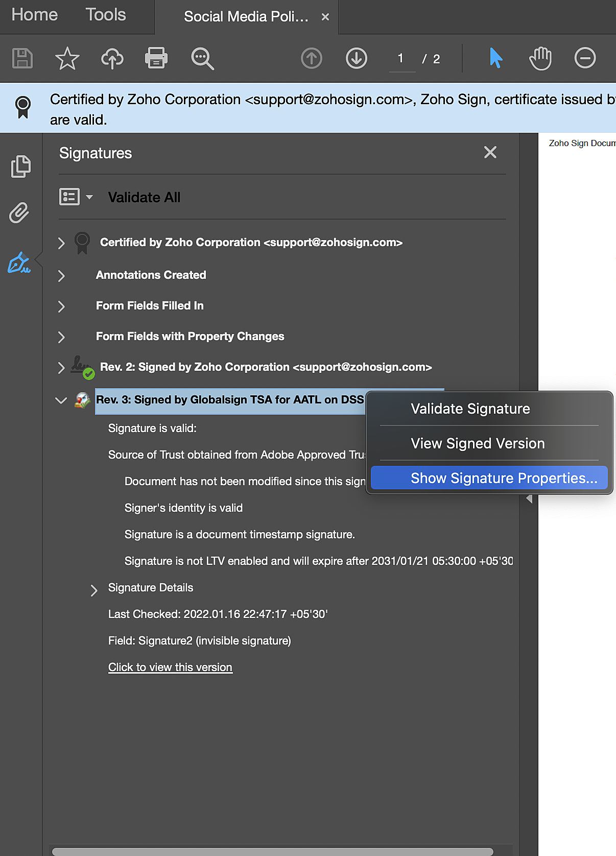Expand Signature Details section
616x856 pixels.
coord(94,590)
